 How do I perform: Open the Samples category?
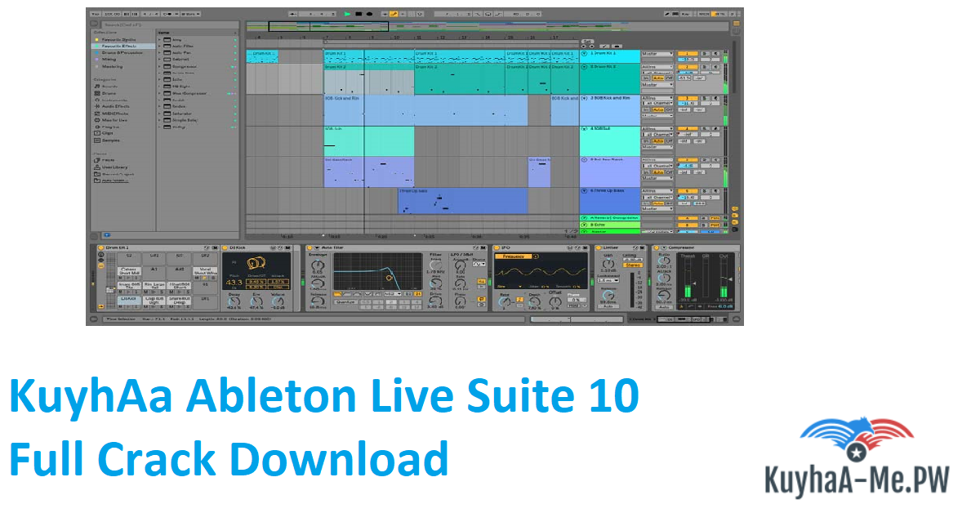click(110, 140)
